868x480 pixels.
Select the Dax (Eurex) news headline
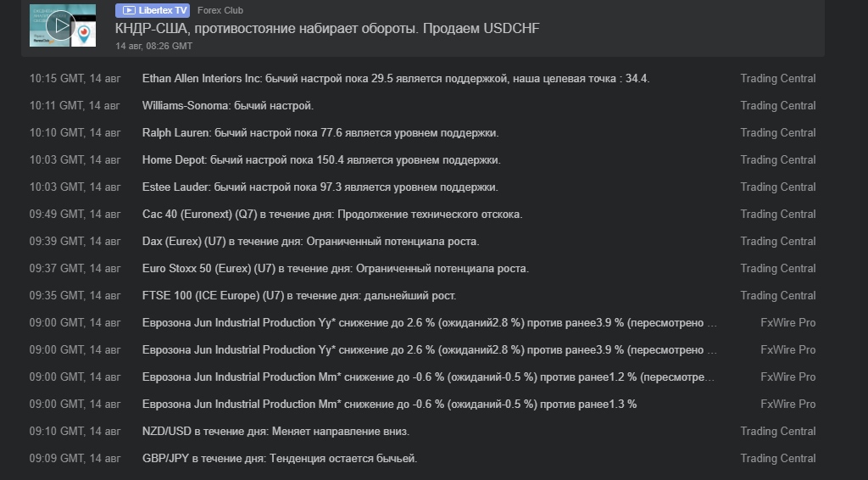(310, 241)
